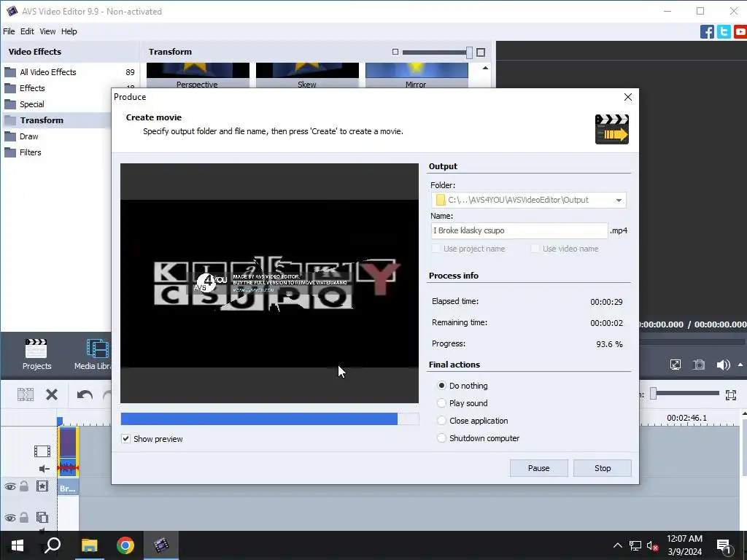Screen dimensions: 747x560
Task: Toggle visibility eye of video effects track
Action: pos(10,486)
